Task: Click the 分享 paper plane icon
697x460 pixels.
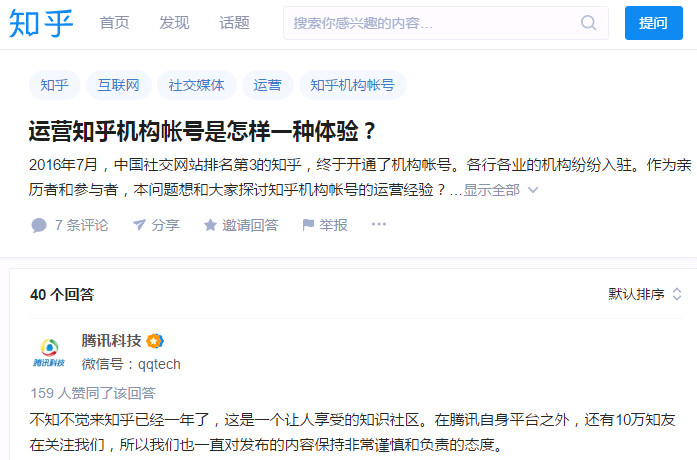Action: (x=139, y=225)
